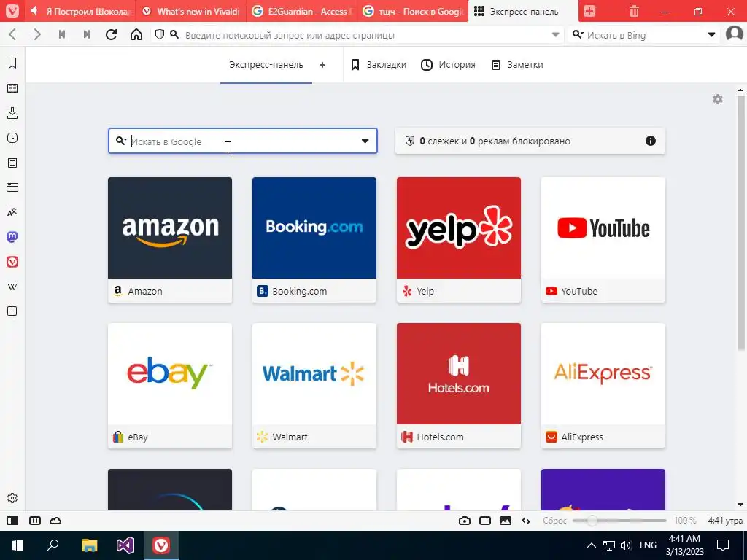Open Speed Dial settings gear
Viewport: 747px width, 560px height.
(x=718, y=99)
